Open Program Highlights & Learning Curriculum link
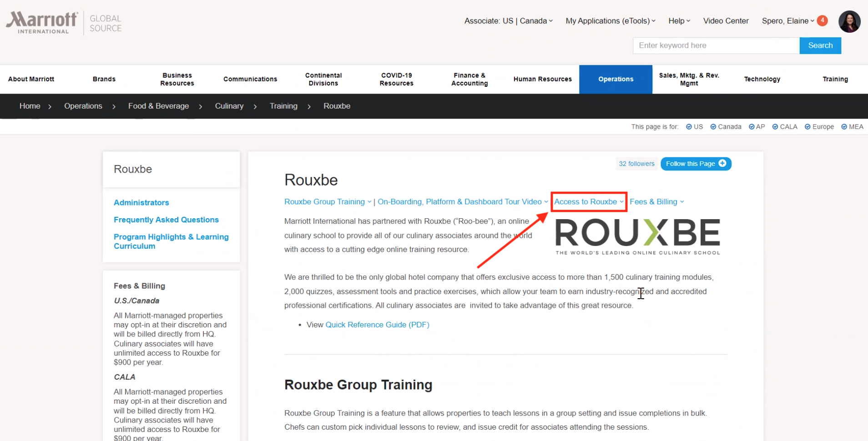The height and width of the screenshot is (441, 868). pos(171,241)
